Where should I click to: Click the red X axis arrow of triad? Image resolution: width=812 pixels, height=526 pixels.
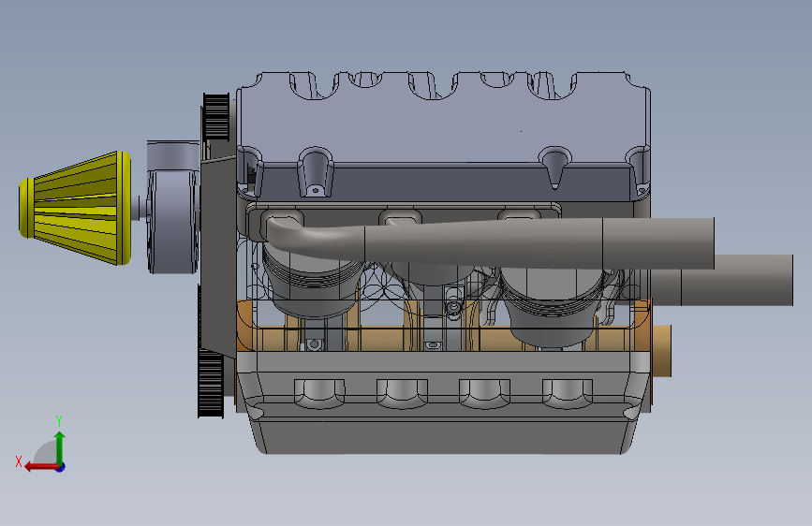pos(41,467)
